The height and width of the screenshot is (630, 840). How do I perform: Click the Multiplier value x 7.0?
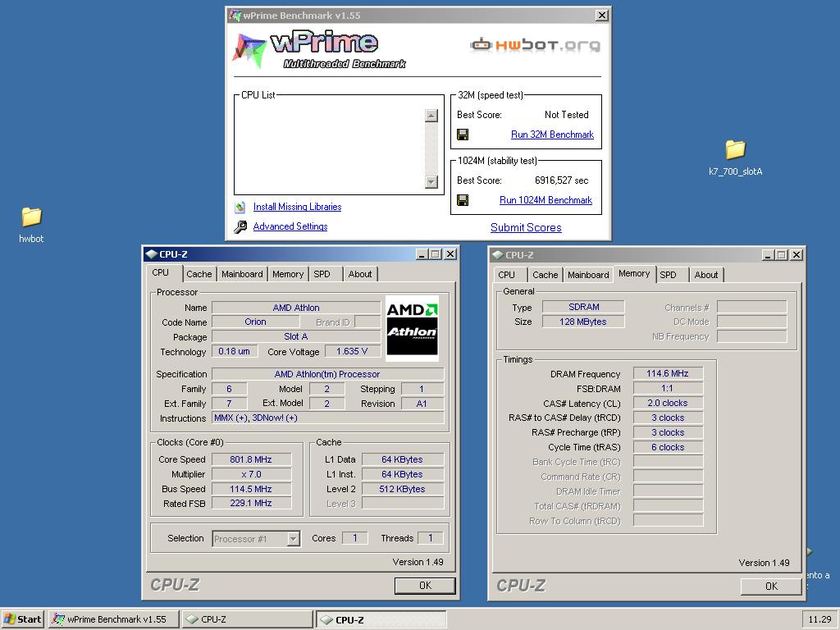[251, 475]
